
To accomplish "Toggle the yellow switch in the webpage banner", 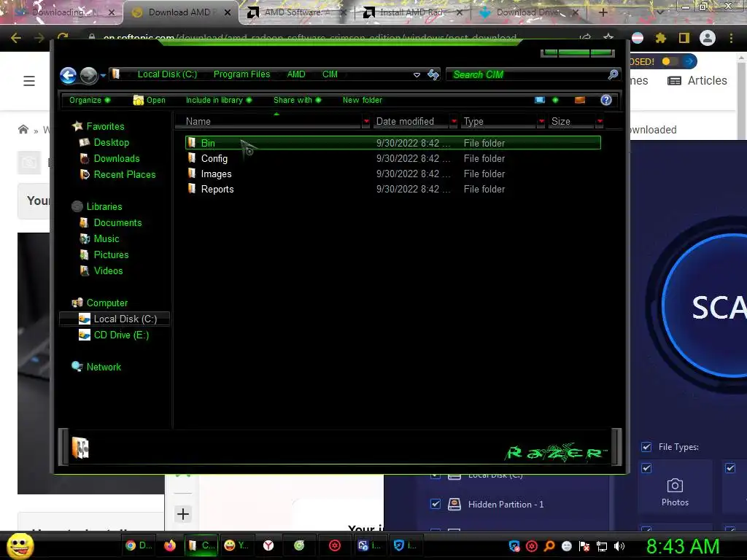I will pyautogui.click(x=669, y=61).
